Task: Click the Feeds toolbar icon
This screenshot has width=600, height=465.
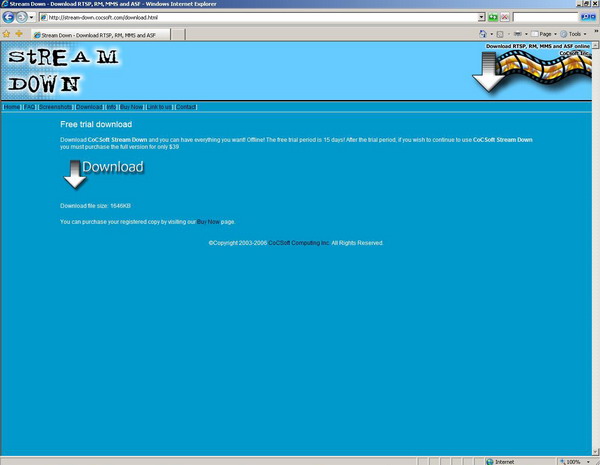Action: coord(500,34)
